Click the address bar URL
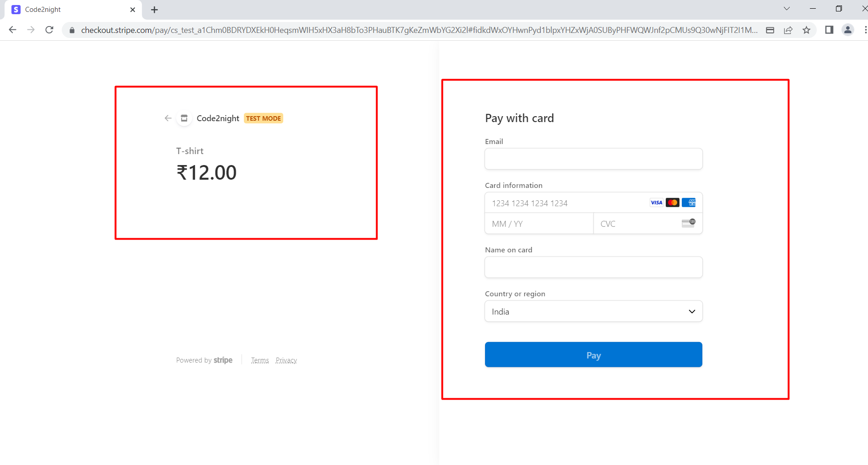 point(419,30)
